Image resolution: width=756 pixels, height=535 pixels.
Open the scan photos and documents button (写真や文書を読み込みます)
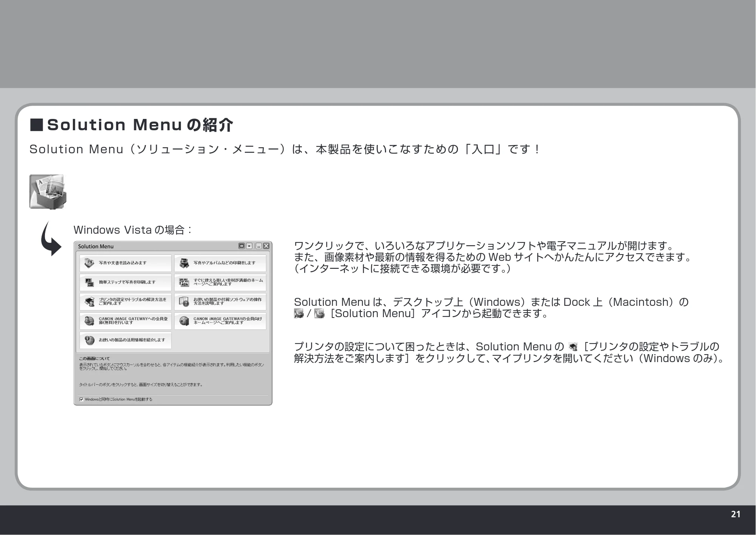(125, 263)
